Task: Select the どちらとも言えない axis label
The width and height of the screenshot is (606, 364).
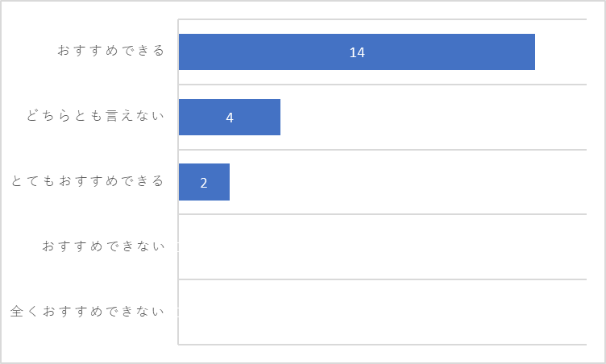Action: click(95, 115)
